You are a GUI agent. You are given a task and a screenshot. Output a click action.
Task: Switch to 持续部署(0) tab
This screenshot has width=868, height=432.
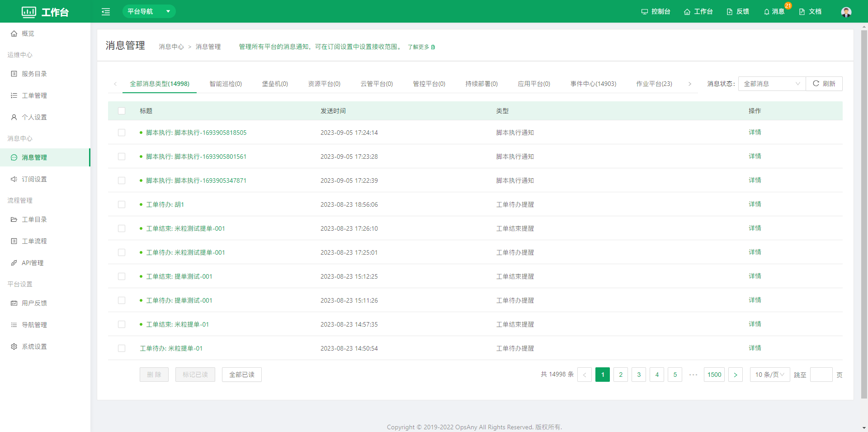(x=481, y=84)
